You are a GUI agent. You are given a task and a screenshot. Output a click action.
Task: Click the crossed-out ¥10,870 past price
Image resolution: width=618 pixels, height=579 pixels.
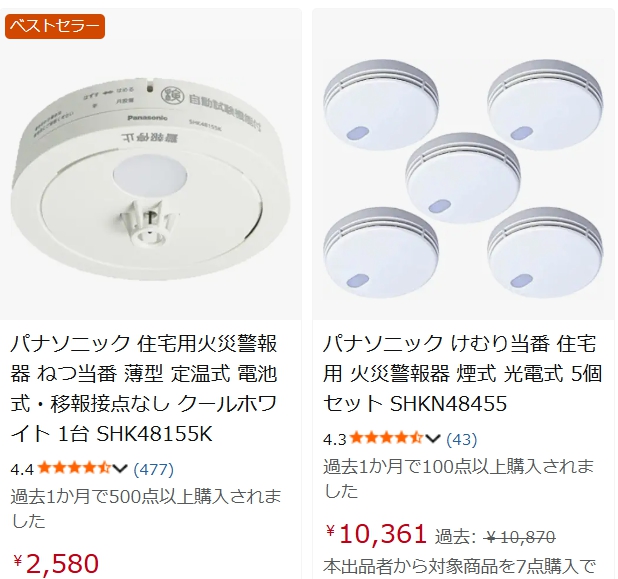[519, 537]
